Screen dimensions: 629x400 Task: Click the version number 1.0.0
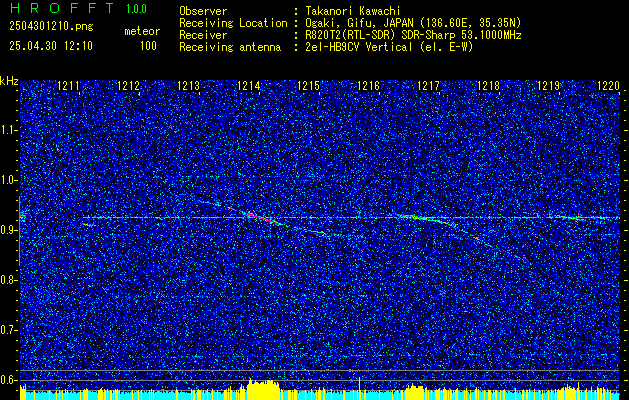136,9
